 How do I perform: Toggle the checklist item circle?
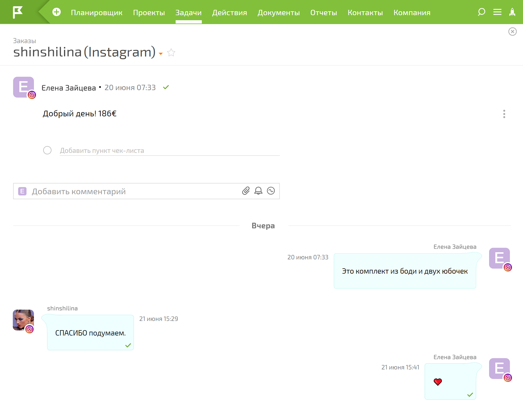pyautogui.click(x=47, y=150)
